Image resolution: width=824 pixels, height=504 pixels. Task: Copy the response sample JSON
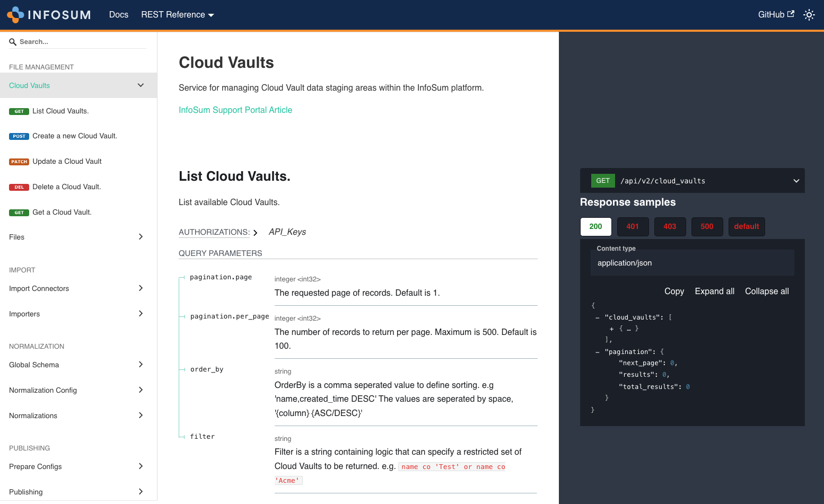coord(674,291)
